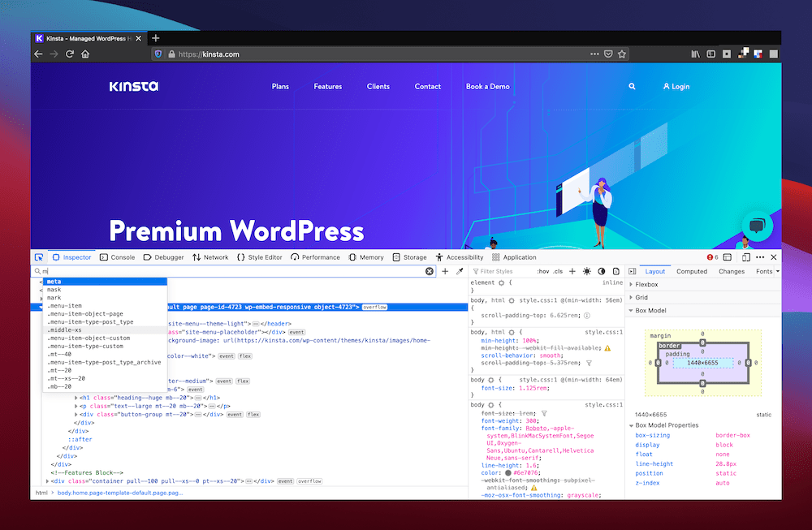Open the Computed tab

tap(692, 271)
